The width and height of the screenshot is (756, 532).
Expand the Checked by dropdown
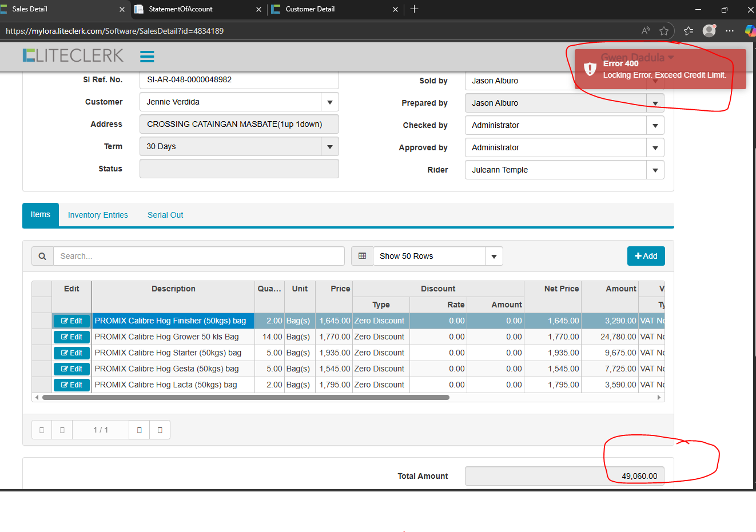coord(655,126)
